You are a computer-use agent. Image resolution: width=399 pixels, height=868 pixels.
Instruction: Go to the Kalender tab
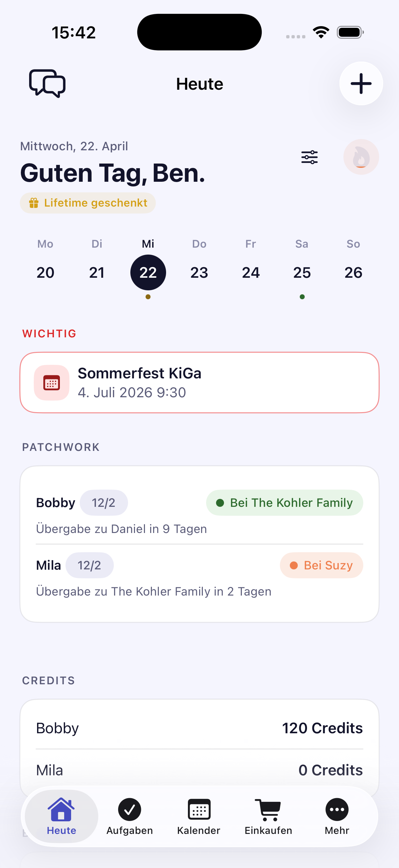[199, 816]
